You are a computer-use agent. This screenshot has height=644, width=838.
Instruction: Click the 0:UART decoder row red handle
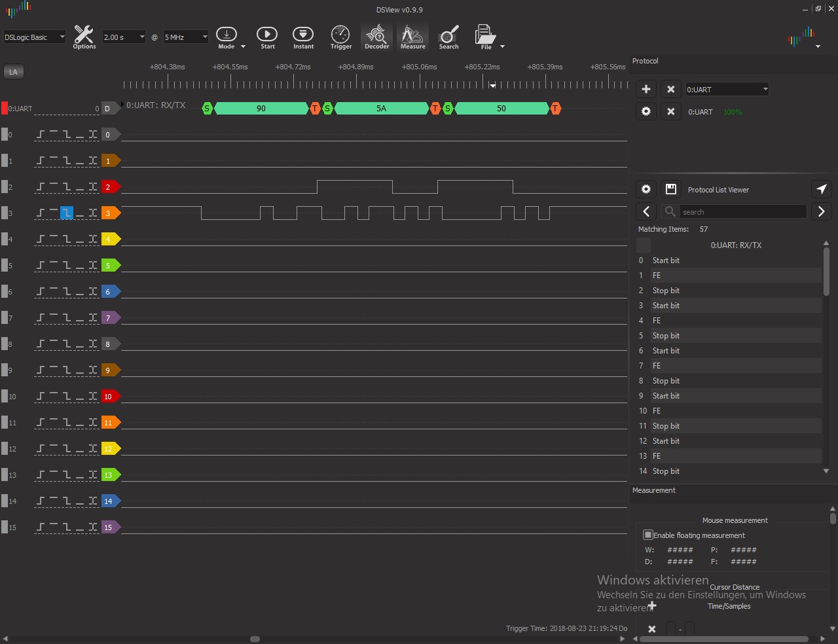point(5,109)
